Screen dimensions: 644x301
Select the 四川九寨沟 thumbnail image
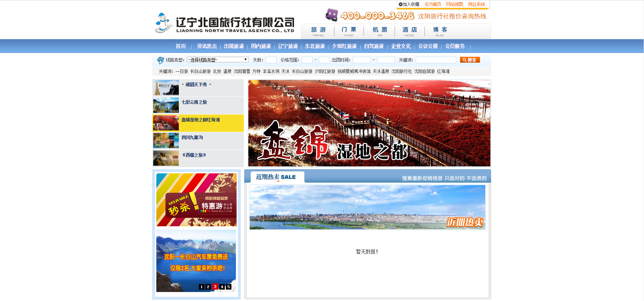pos(166,140)
